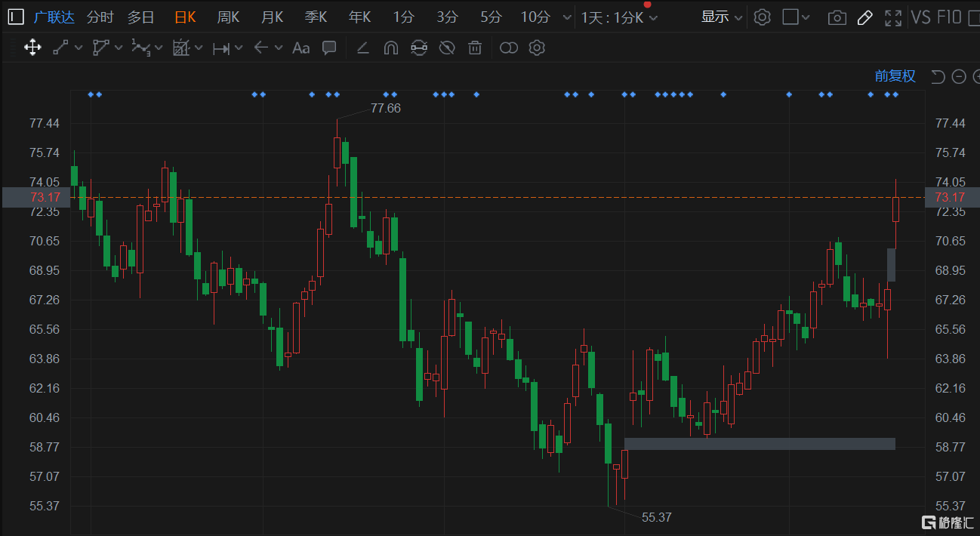Select the polygon shape drawing tool

click(101, 48)
